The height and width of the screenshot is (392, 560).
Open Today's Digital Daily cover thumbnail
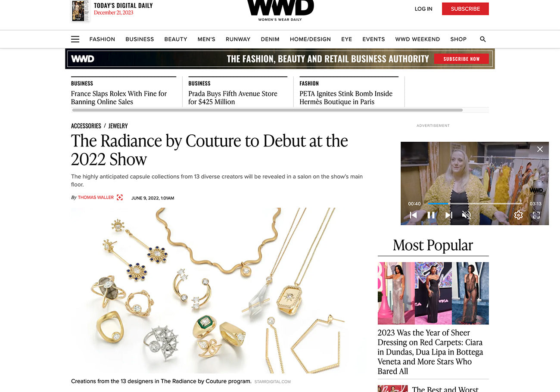pos(81,11)
